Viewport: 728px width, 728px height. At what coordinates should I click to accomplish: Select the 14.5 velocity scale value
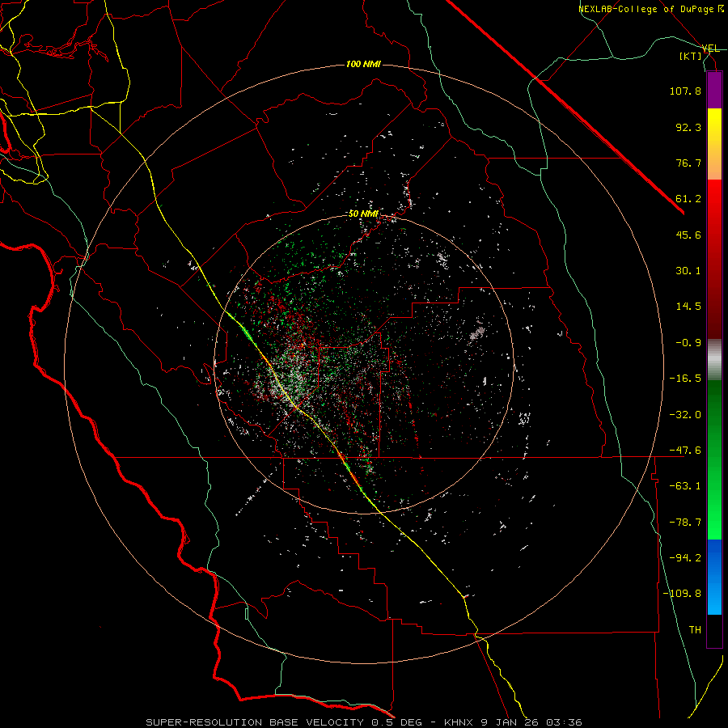click(x=688, y=307)
